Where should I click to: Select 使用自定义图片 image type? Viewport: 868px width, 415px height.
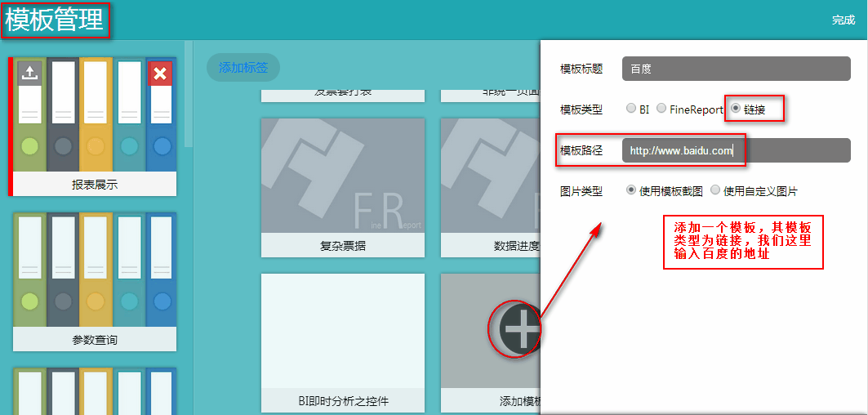(x=715, y=190)
